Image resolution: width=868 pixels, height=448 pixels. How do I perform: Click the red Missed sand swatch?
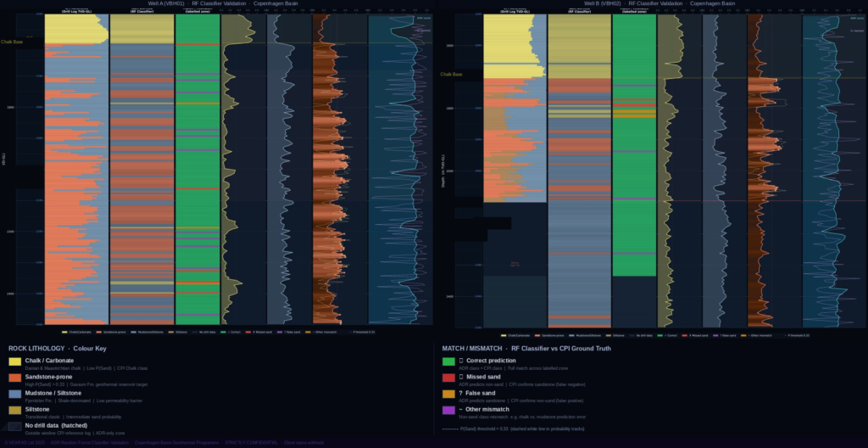(x=448, y=378)
